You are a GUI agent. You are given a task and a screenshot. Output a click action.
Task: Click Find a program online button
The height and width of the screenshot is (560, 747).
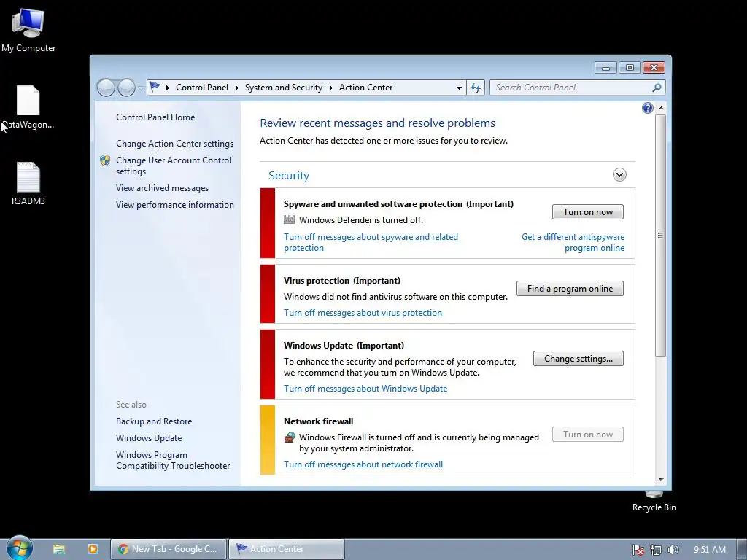click(x=570, y=289)
